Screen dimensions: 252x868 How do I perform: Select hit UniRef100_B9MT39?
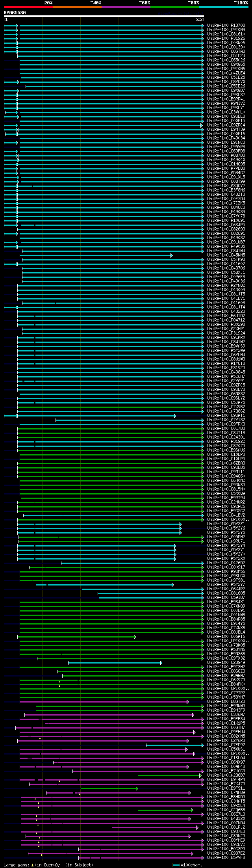pyautogui.click(x=226, y=130)
